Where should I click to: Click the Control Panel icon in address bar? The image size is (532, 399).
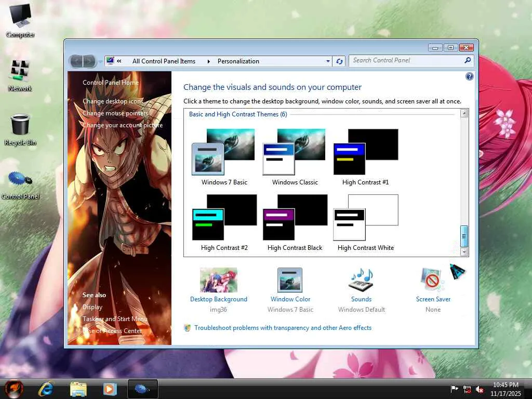[x=110, y=61]
